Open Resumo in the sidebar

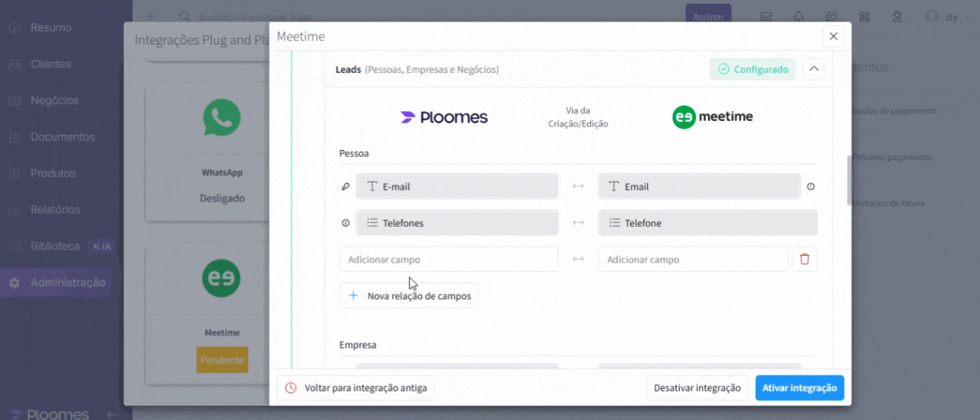point(51,28)
